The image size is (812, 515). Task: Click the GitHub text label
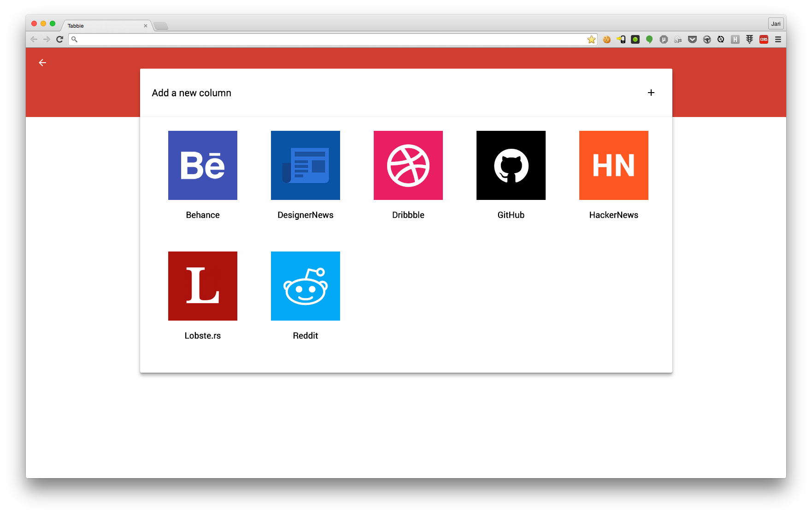(x=511, y=215)
